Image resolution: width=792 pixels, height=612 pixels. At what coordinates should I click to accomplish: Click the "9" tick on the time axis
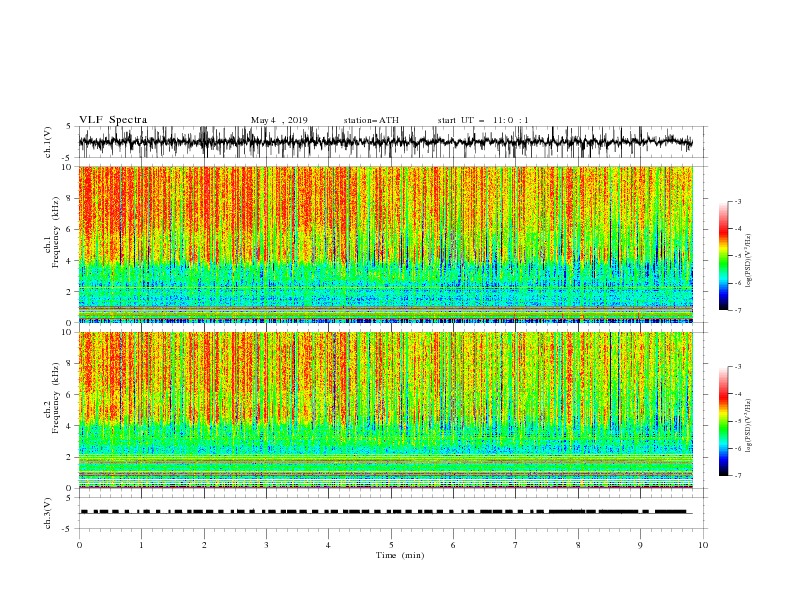point(640,545)
